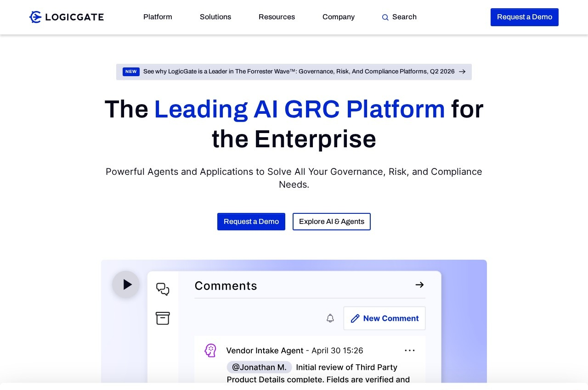588x390 pixels.
Task: Click the comments chat bubbles icon
Action: click(163, 289)
